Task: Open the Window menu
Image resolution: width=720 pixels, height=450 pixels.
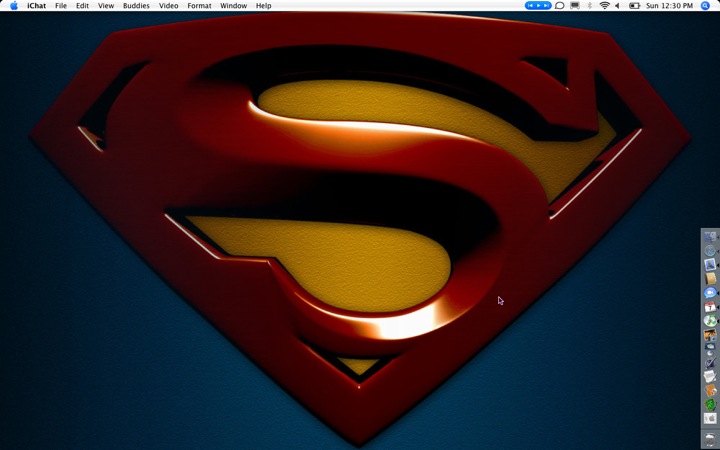Action: tap(233, 6)
